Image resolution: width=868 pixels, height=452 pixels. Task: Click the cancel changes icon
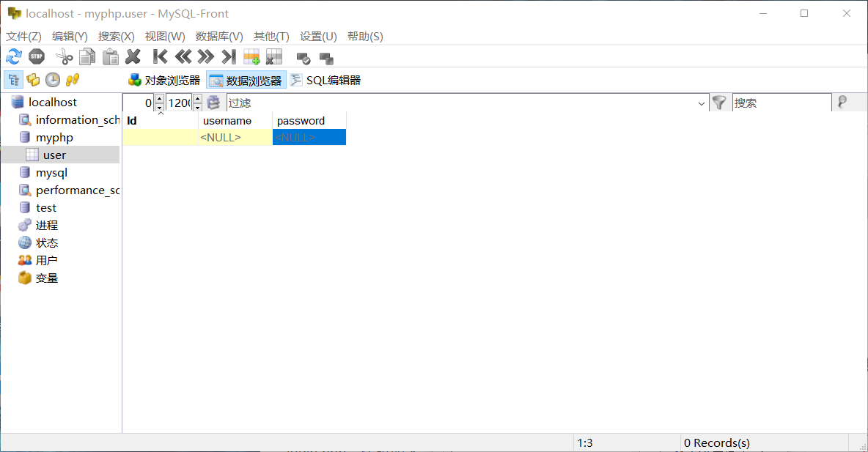point(327,58)
